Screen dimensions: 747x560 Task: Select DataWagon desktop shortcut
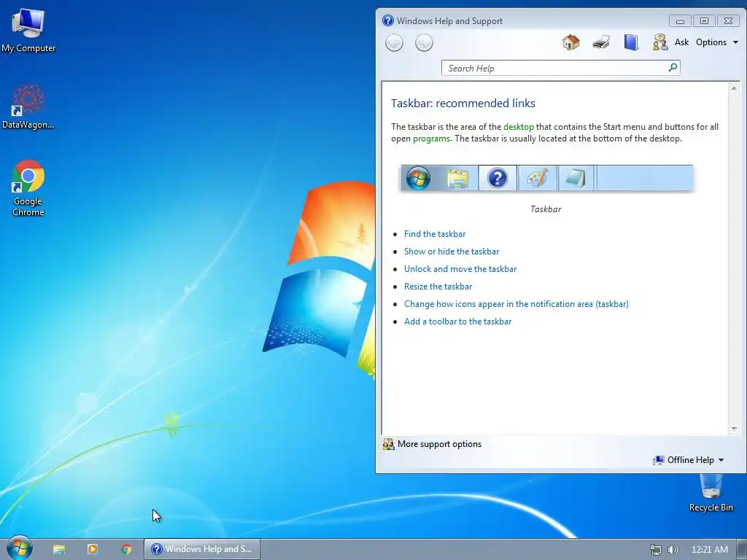[x=28, y=106]
